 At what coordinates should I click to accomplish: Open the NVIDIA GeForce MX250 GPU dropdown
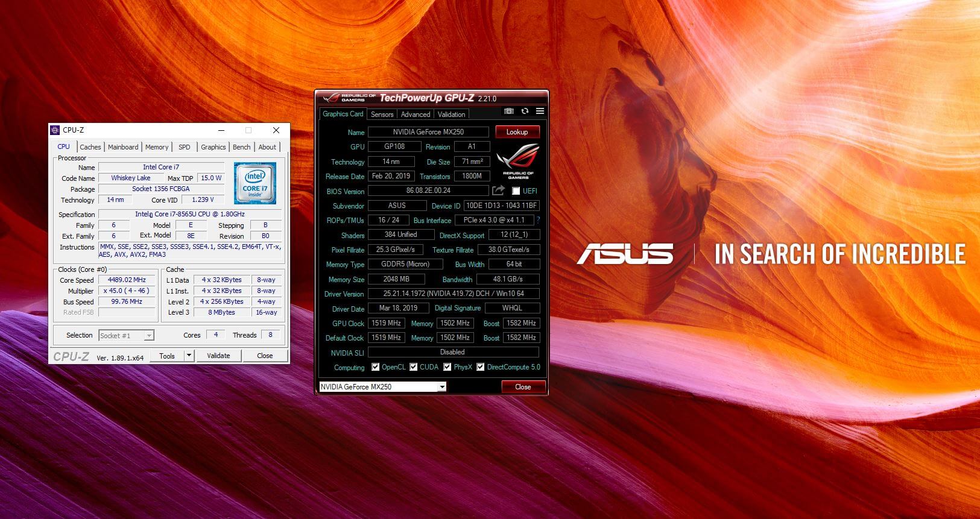pos(442,387)
